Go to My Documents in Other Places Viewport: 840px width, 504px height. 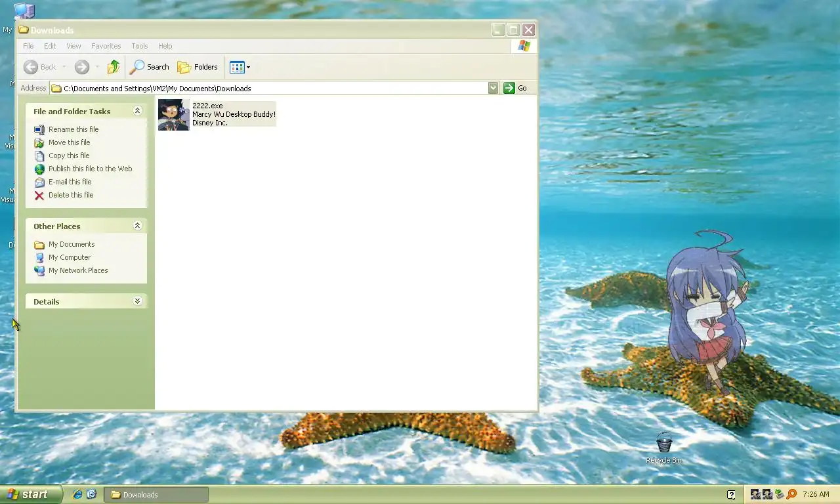coord(72,244)
